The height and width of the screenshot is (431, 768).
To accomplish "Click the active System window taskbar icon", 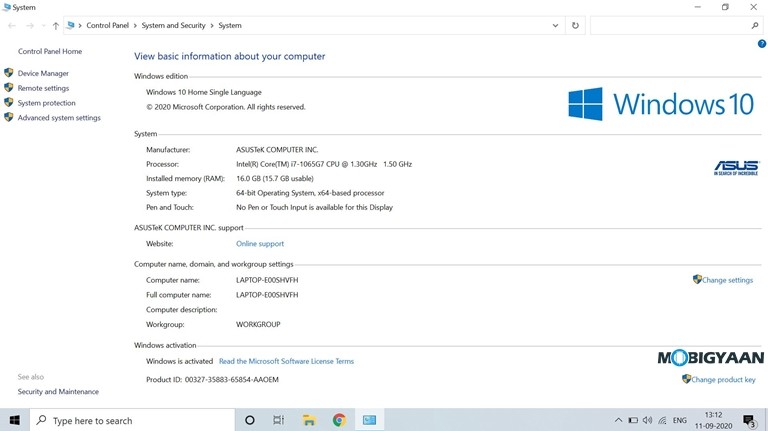I will (x=369, y=420).
